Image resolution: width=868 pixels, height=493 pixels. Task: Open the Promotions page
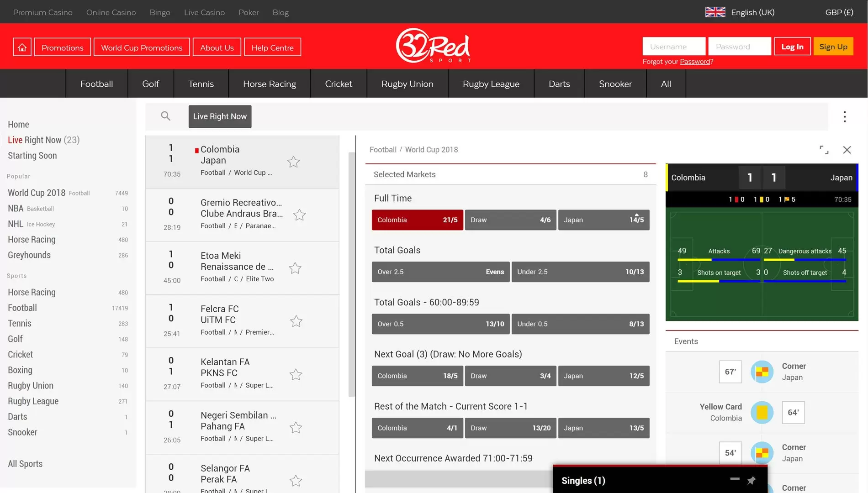63,47
